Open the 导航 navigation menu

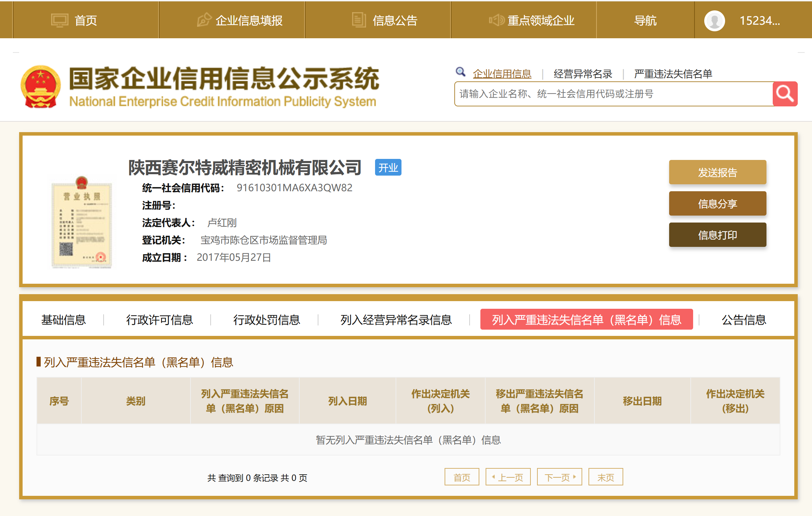[645, 21]
